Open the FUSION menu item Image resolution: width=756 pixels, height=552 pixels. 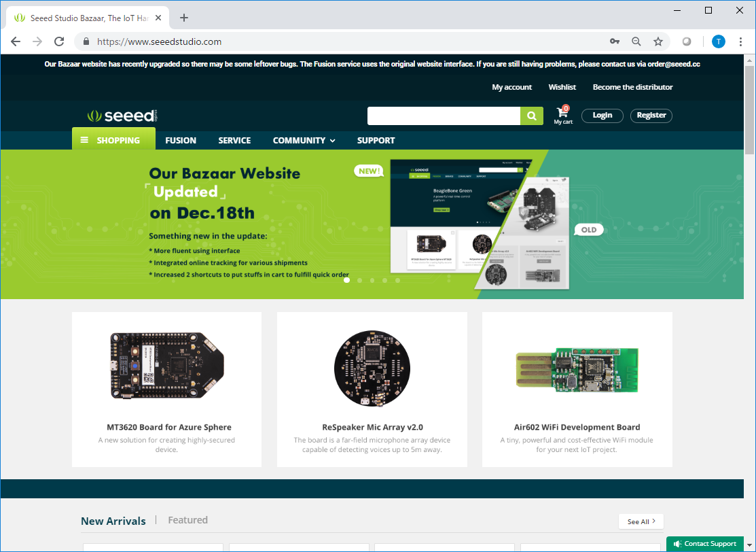coord(181,141)
